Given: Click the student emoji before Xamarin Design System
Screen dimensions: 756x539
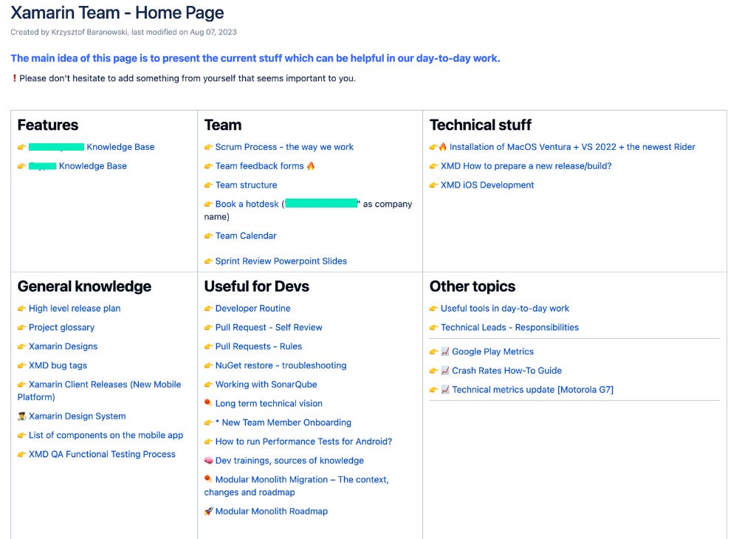Looking at the screenshot, I should coord(21,416).
